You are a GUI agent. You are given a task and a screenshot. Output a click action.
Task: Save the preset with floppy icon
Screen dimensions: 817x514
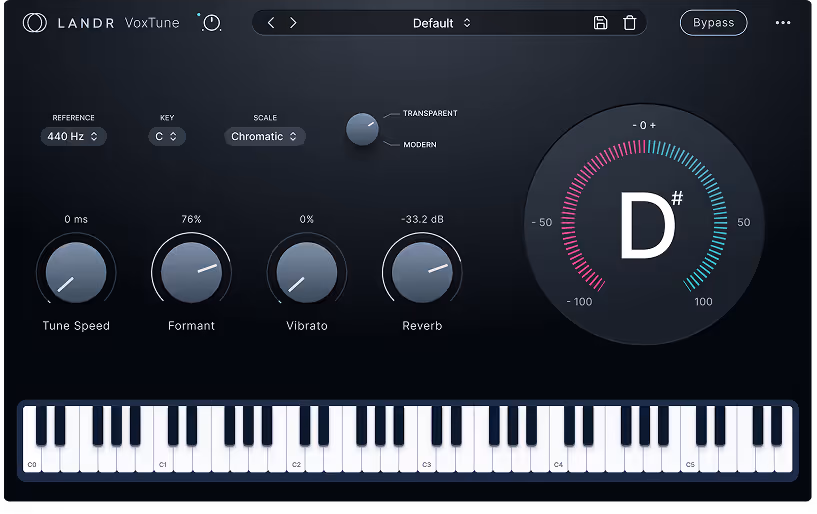(x=600, y=22)
